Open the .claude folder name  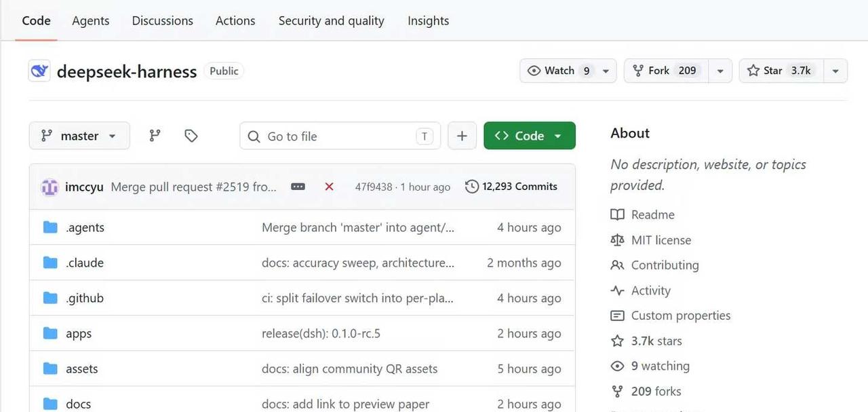tap(85, 263)
